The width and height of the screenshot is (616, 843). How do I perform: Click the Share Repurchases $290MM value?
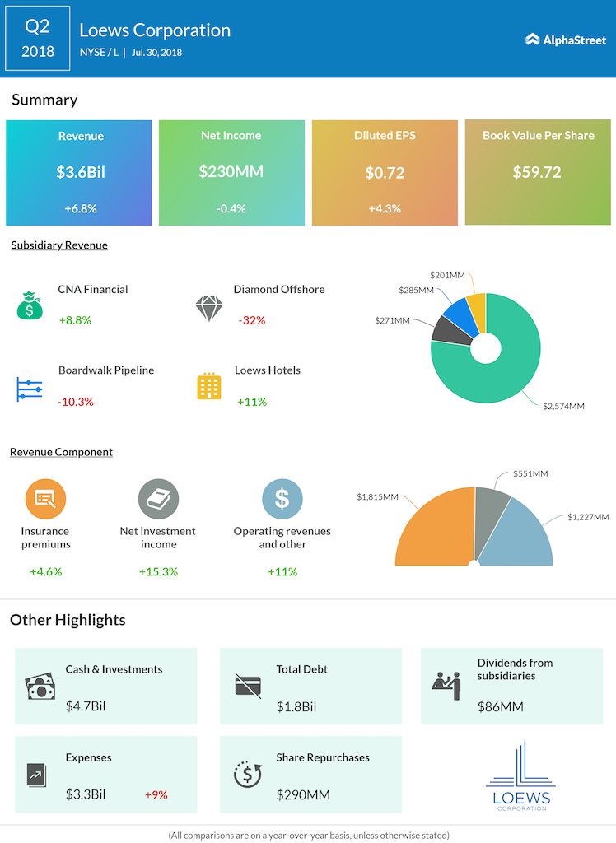(x=303, y=795)
